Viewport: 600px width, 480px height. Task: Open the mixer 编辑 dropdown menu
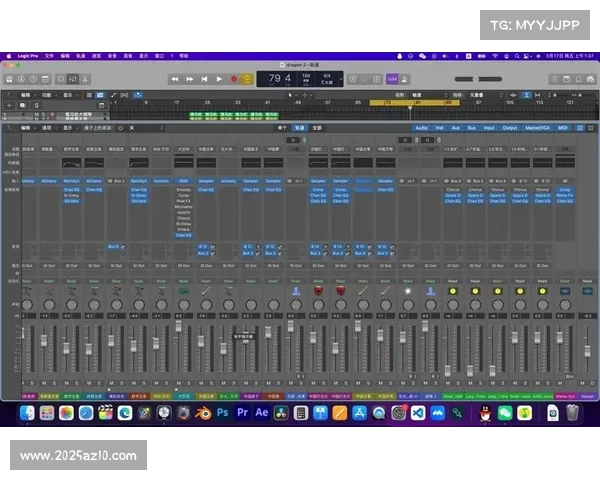[25, 128]
